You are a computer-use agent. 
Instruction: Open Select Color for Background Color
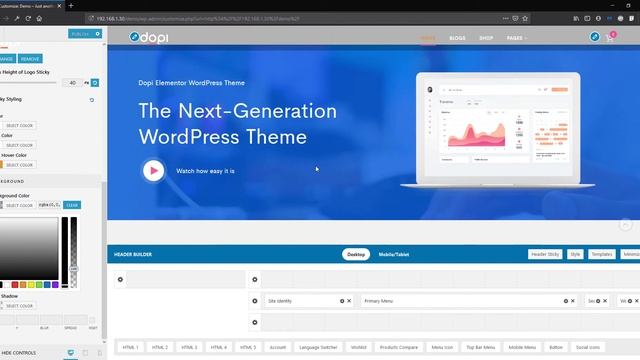click(19, 205)
